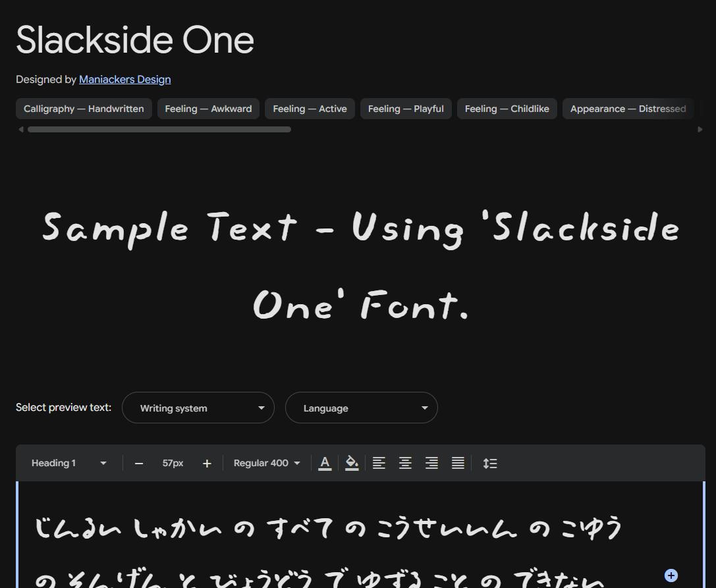The width and height of the screenshot is (716, 588).
Task: Open the text color picker
Action: (325, 464)
